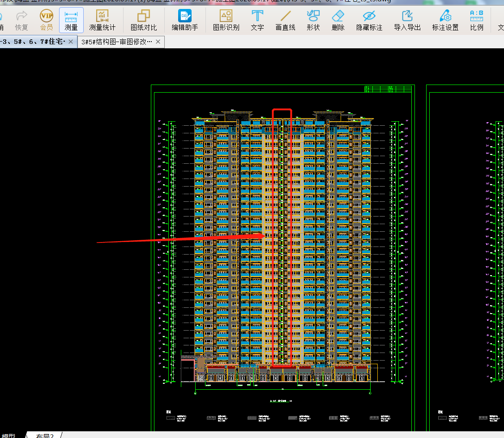Close the 3、5#、6、7#住宅 tab
This screenshot has height=438, width=504.
tap(71, 42)
